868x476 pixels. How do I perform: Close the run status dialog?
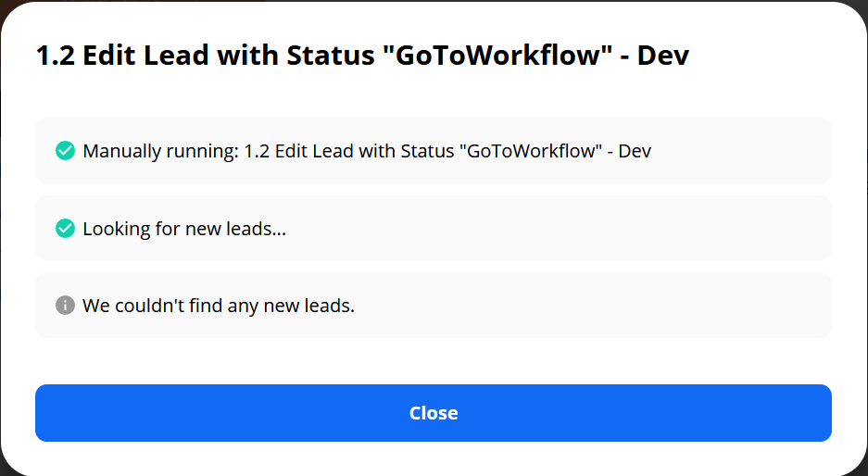click(x=434, y=413)
